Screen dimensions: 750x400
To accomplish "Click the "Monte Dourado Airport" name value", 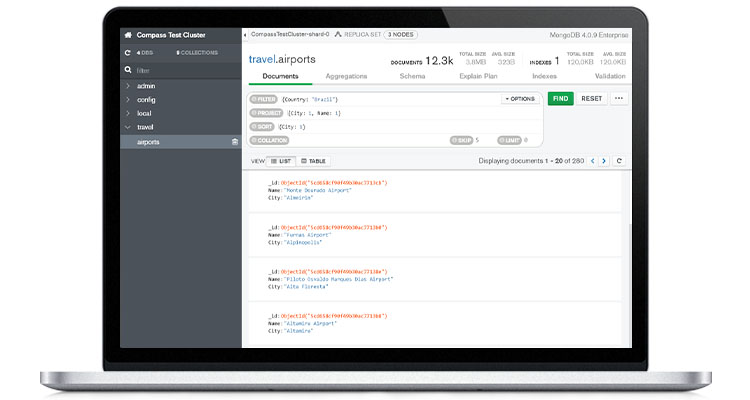I will tap(318, 190).
